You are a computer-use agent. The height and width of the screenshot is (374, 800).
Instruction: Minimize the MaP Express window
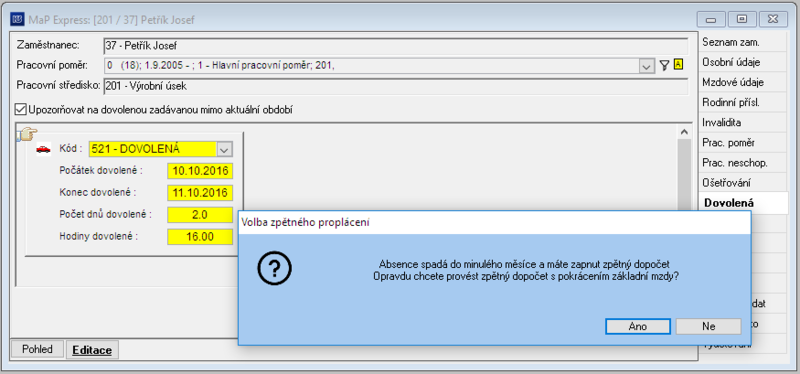click(x=711, y=20)
